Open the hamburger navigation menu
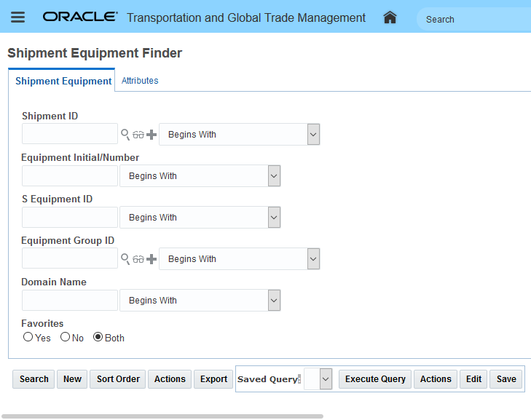Screen dimensions: 531x420 pyautogui.click(x=17, y=17)
